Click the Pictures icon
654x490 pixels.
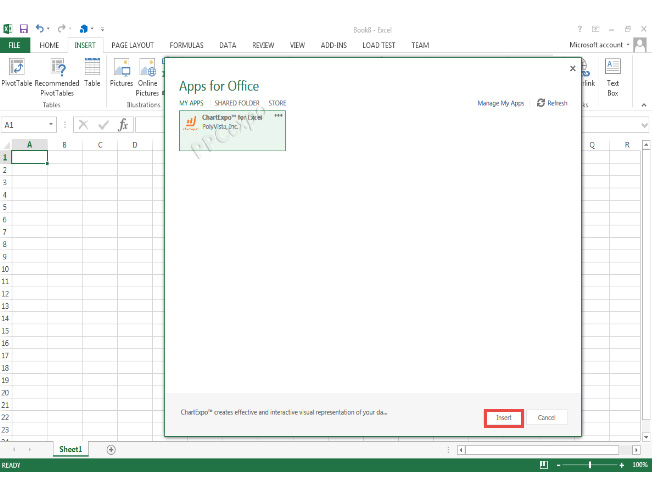point(122,67)
